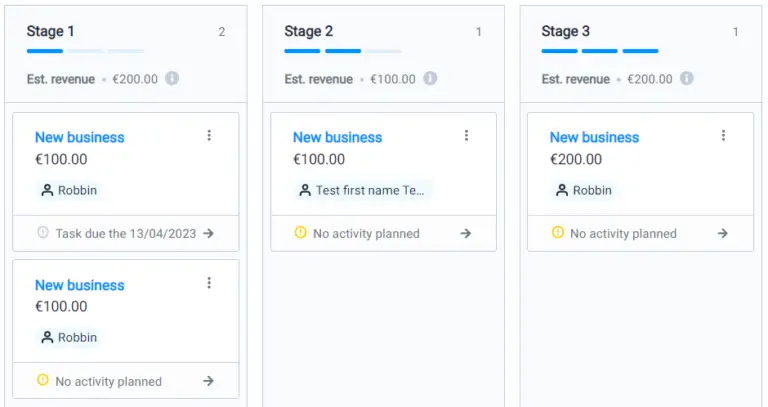Screen dimensions: 768x407
Task: Open the New business deal in Stage 2
Action: [337, 137]
